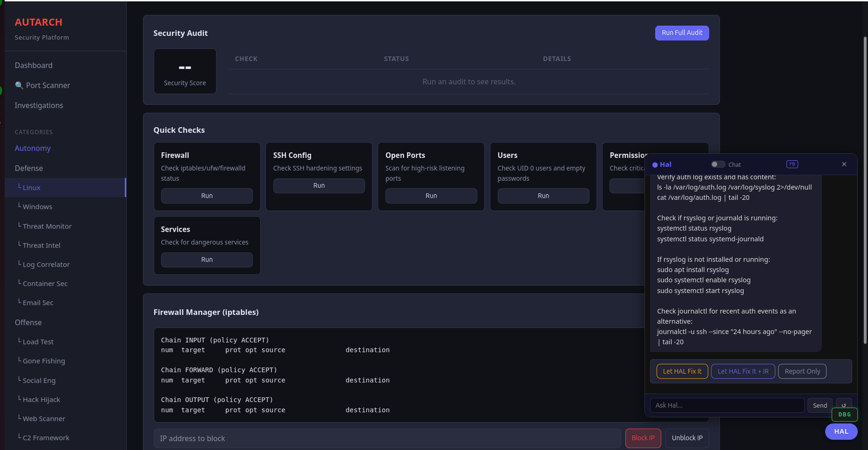Click Run Full Audit
The image size is (868, 450).
click(x=682, y=33)
